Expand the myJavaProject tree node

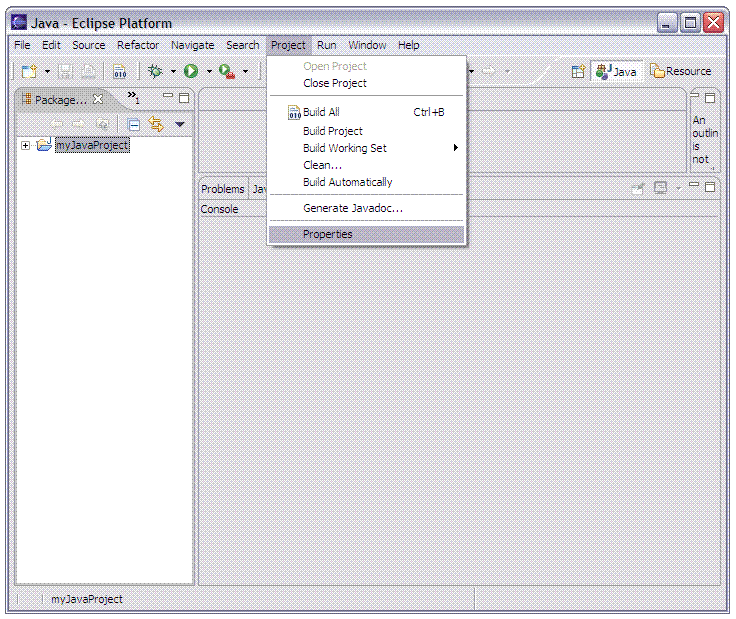(25, 146)
